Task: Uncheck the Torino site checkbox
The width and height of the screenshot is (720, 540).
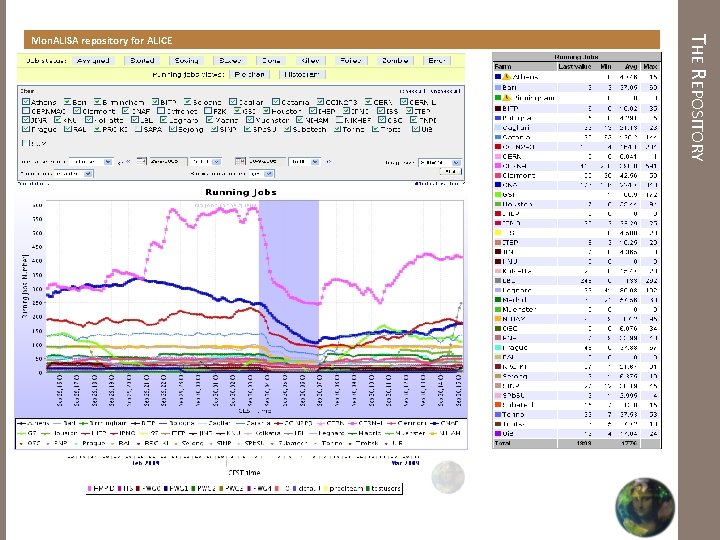Action: [x=337, y=129]
